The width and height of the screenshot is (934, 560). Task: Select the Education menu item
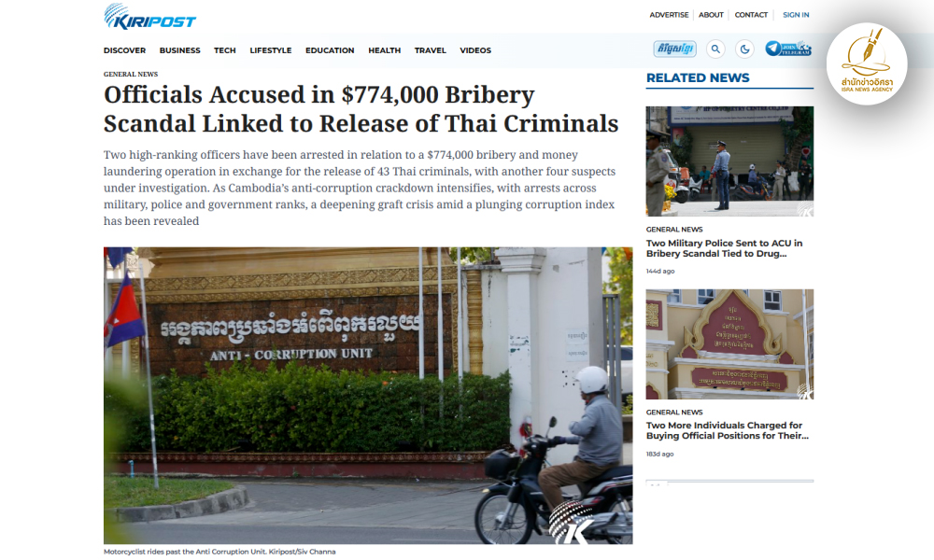[330, 50]
